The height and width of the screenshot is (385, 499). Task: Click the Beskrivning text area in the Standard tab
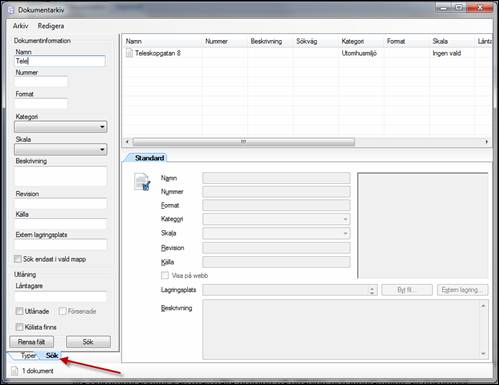pos(345,329)
